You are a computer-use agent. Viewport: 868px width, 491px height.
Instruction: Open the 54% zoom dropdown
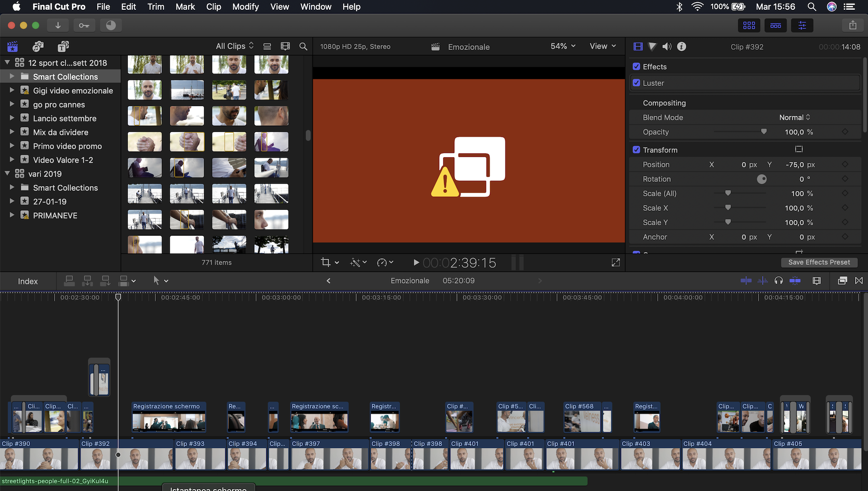point(563,46)
